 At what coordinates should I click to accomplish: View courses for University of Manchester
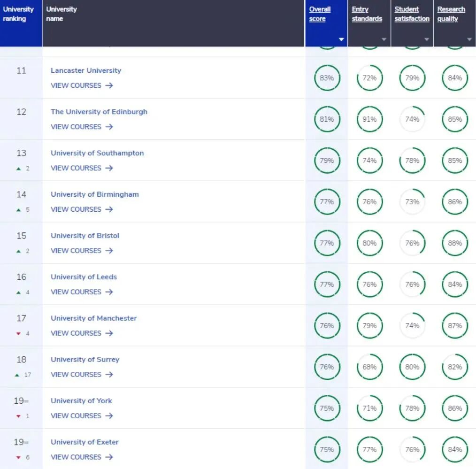point(82,333)
